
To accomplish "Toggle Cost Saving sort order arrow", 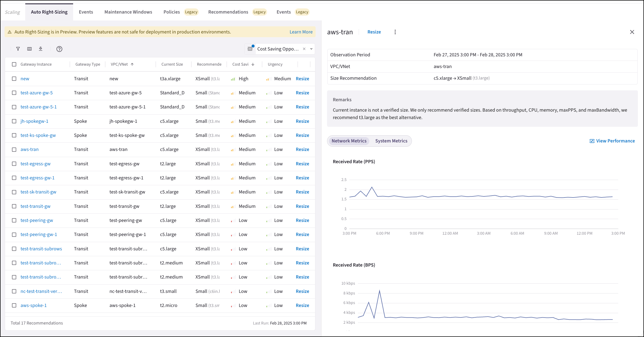I will 253,64.
